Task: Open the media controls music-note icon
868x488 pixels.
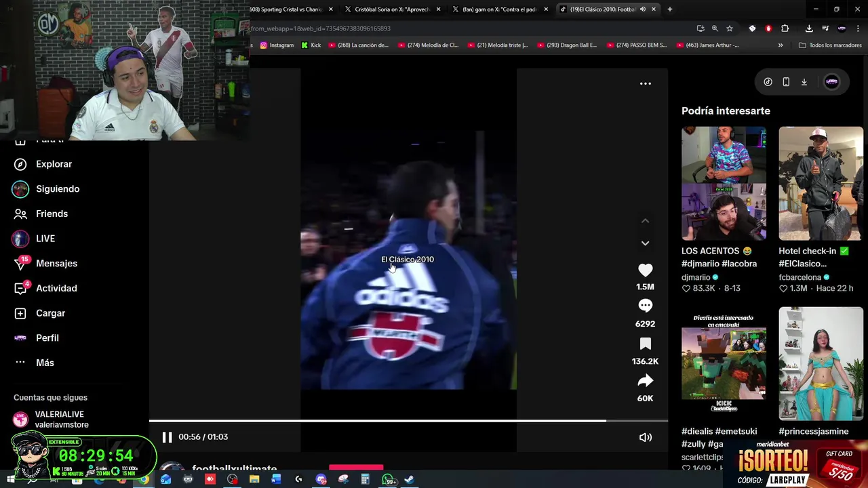Action: [825, 28]
